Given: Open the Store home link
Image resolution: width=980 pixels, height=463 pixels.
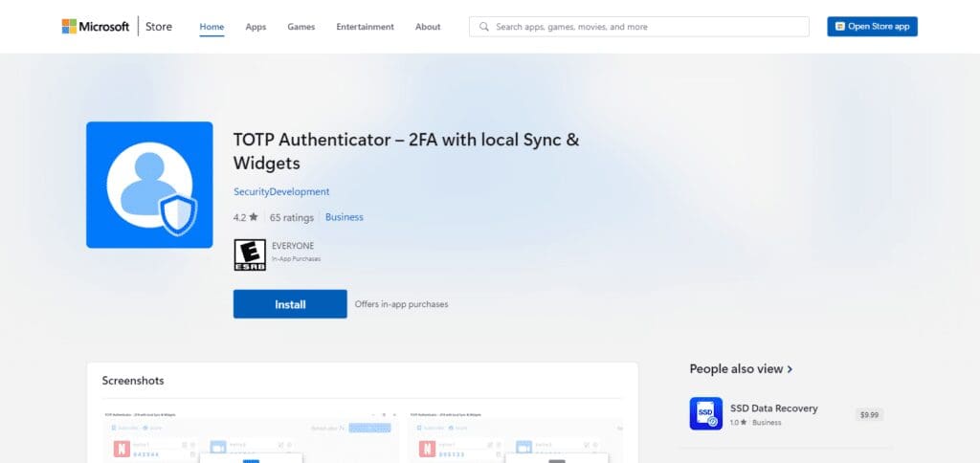Looking at the screenshot, I should pyautogui.click(x=159, y=26).
